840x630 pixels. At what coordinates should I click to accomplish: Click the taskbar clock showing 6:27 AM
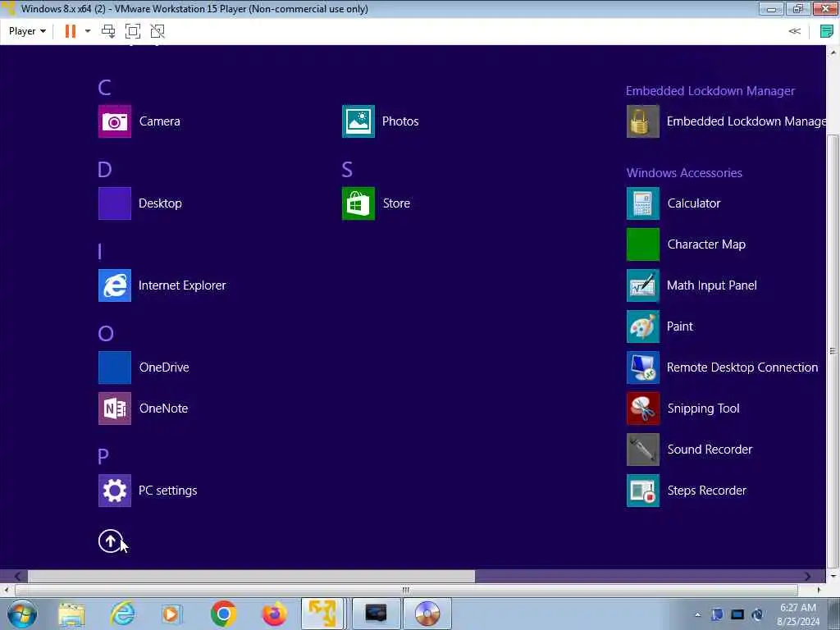(797, 614)
